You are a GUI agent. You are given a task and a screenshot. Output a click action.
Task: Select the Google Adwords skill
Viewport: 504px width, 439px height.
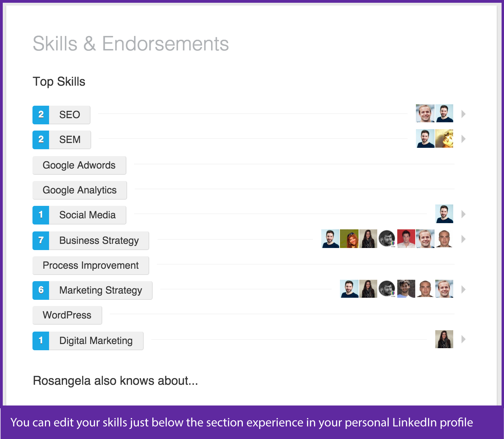pos(79,165)
